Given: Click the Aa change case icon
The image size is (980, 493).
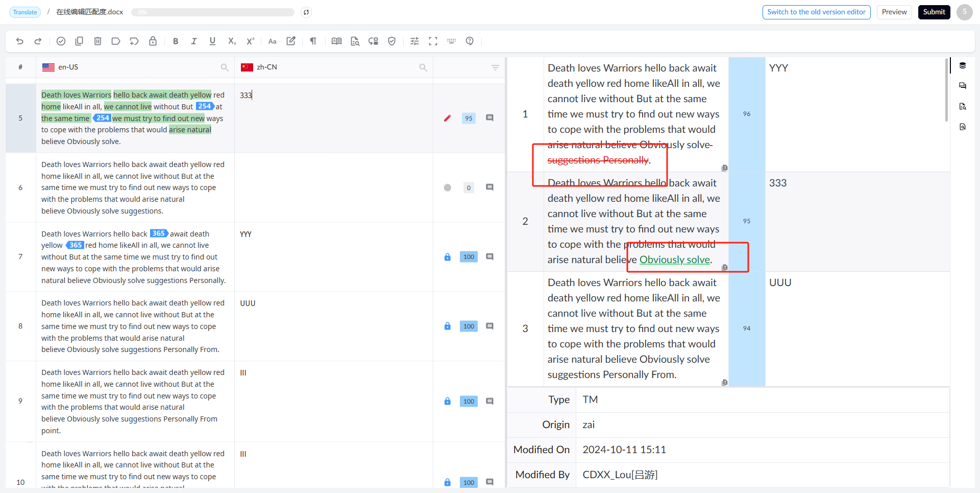Looking at the screenshot, I should click(273, 41).
